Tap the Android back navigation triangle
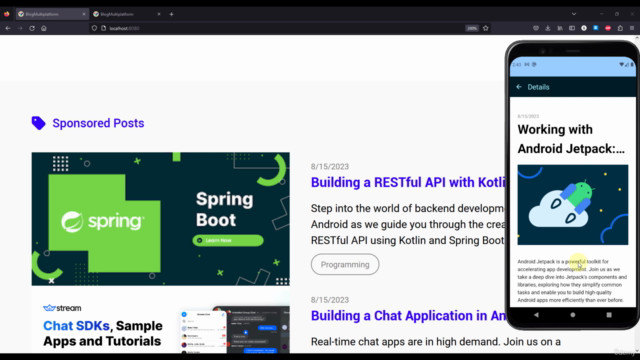The height and width of the screenshot is (360, 640). 536,315
